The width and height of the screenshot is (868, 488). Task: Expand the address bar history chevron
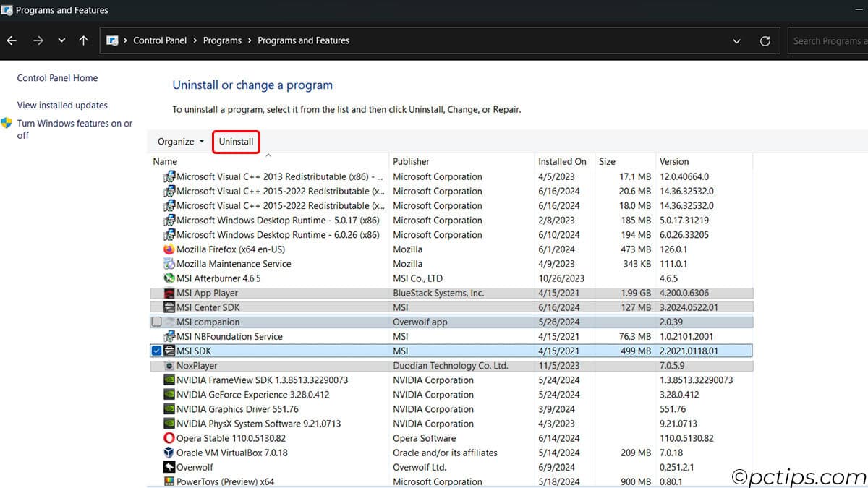(x=736, y=40)
